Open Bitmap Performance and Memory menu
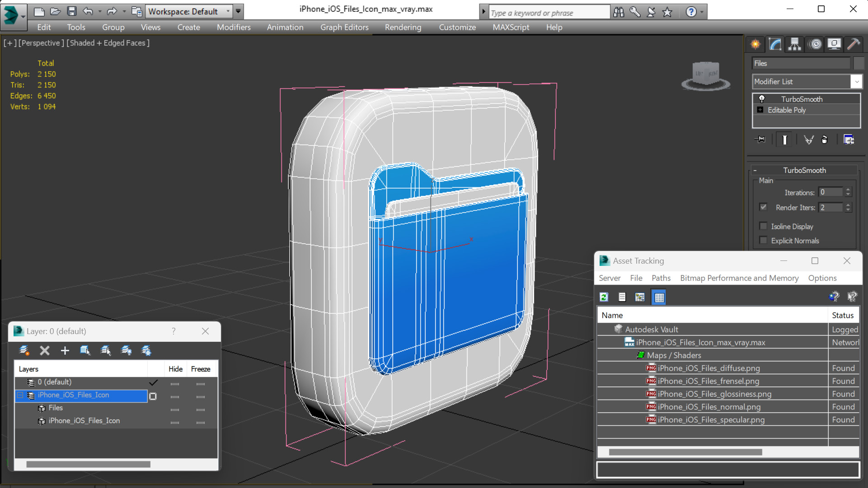The width and height of the screenshot is (868, 488). click(739, 278)
